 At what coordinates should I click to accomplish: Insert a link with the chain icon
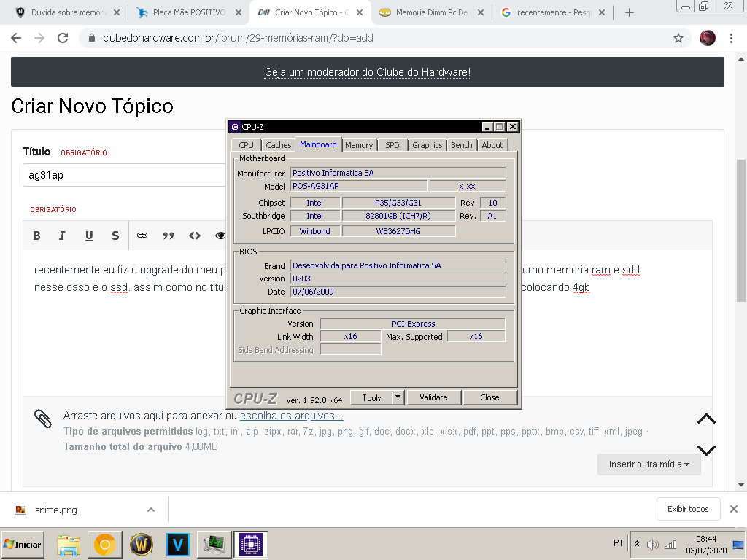[142, 236]
